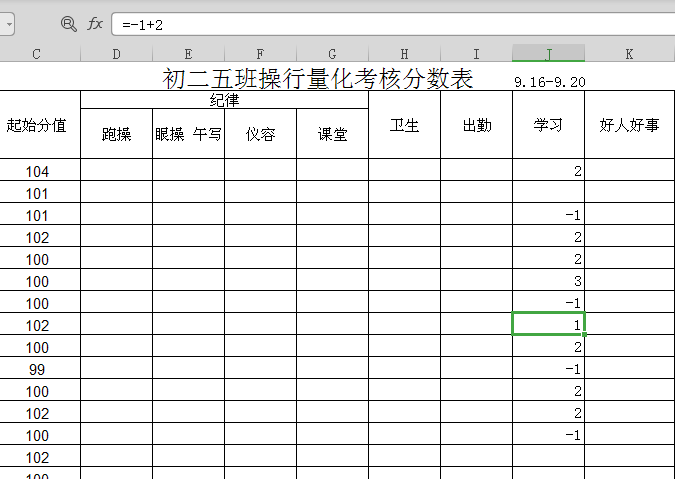Click the title 初二五班操行量化考核分数表
Viewport: 675px width, 479px height.
click(x=318, y=78)
